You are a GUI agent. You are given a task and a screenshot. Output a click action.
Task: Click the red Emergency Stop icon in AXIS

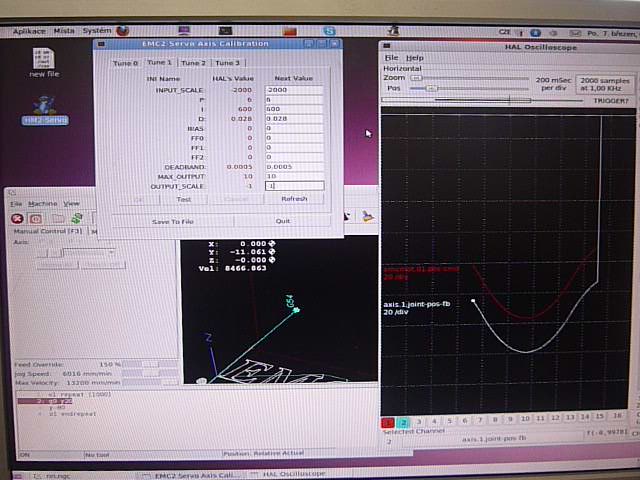tap(17, 217)
